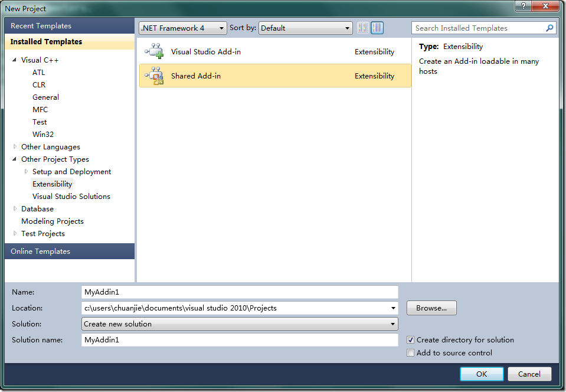Select the Shared Add-in template name
The height and width of the screenshot is (392, 566).
tap(195, 76)
